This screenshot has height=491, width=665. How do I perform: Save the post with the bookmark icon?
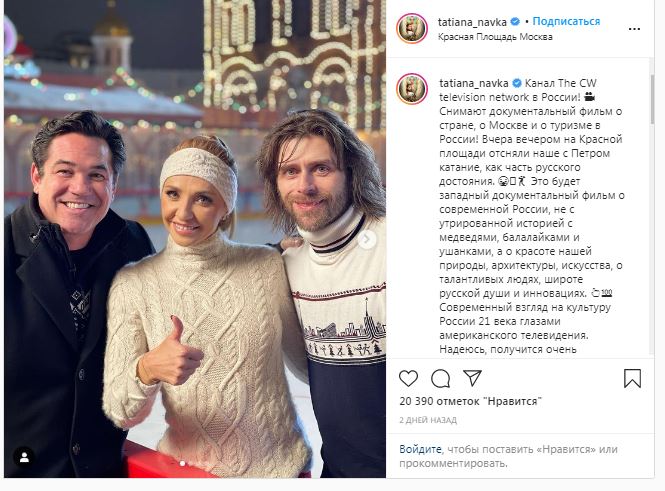click(x=632, y=378)
